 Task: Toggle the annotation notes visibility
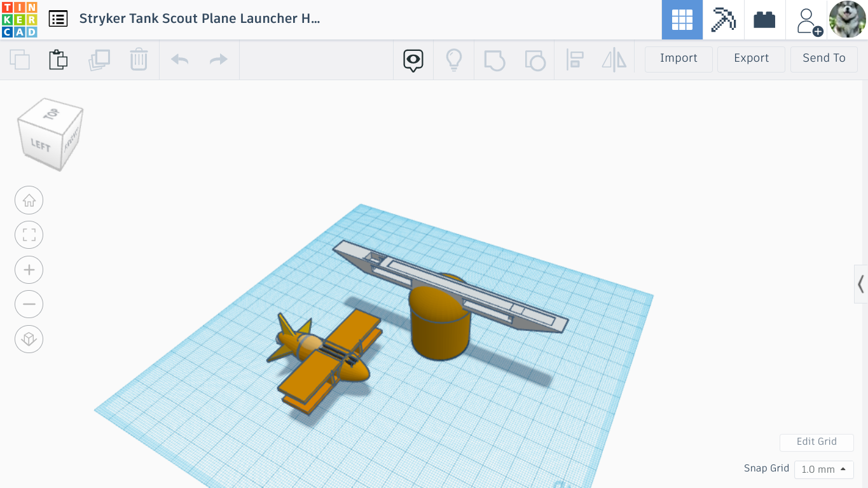(413, 59)
